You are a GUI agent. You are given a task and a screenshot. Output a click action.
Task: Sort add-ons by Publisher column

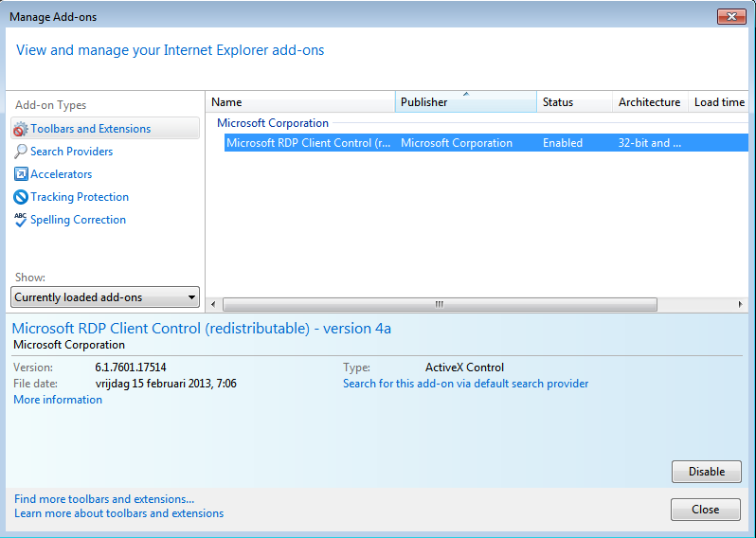click(x=465, y=102)
